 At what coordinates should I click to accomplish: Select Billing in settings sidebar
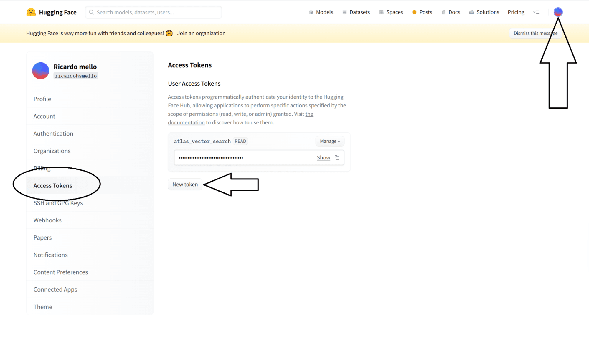pos(90,168)
